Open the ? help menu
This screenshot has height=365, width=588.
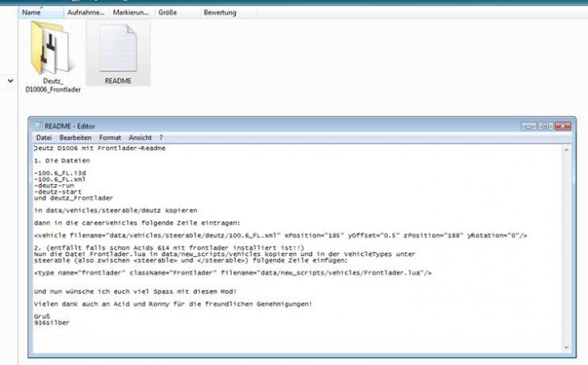[x=161, y=137]
